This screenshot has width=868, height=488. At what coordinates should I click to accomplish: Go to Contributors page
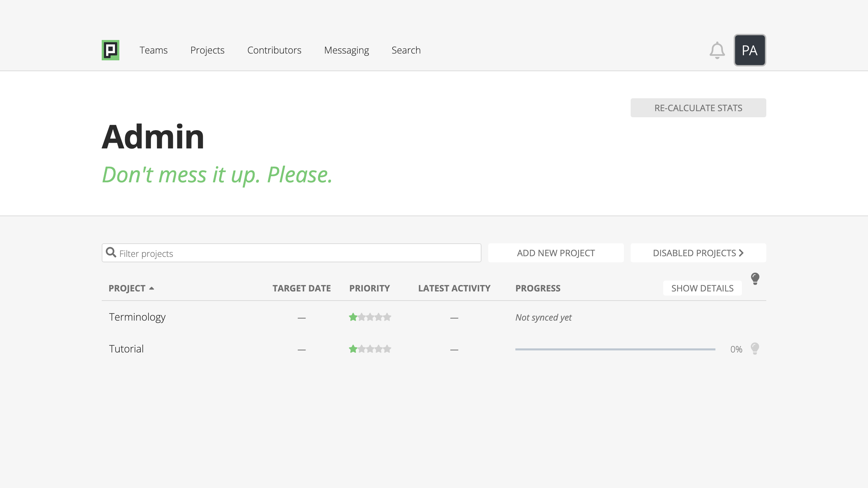pyautogui.click(x=274, y=50)
